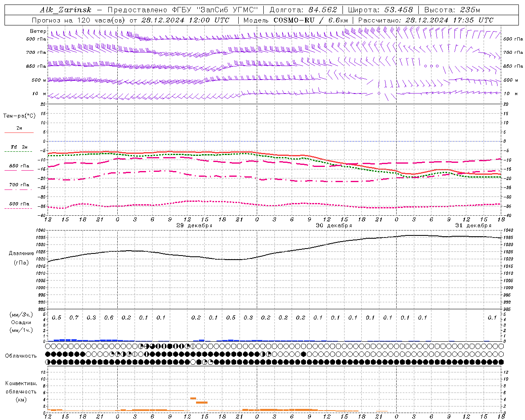This screenshot has width=525, height=420.
Task: Select the "Тем-ра(°C)" temperature axis title
Action: click(x=19, y=116)
